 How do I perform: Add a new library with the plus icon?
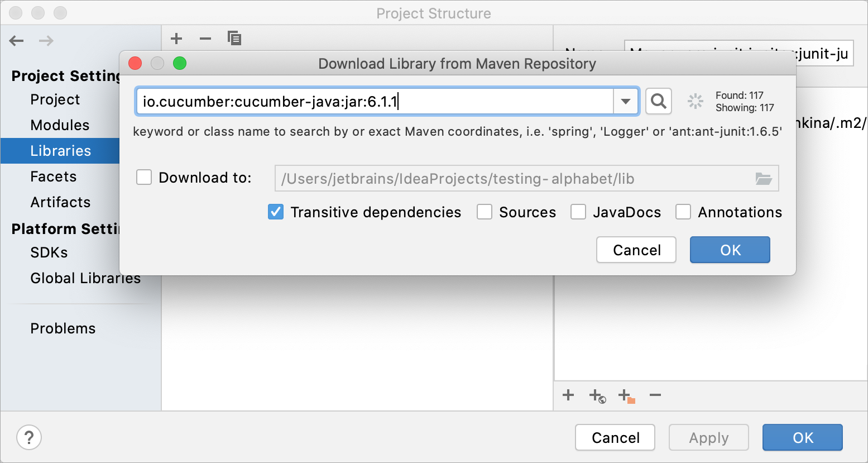[x=176, y=39]
